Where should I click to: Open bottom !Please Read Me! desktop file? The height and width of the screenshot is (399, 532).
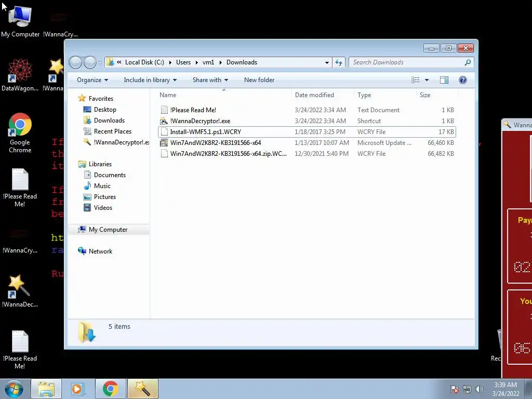pyautogui.click(x=20, y=350)
